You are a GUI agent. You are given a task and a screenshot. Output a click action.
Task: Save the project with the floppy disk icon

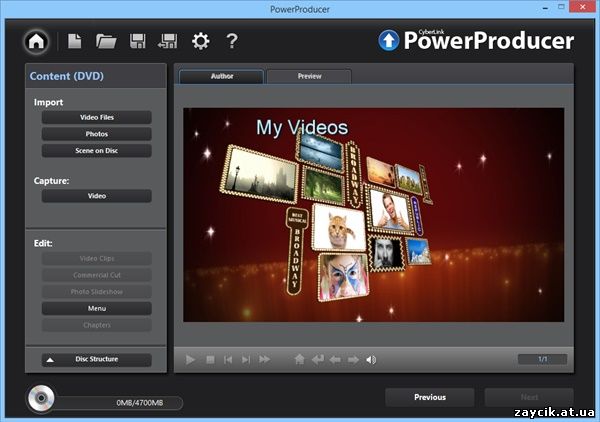click(137, 41)
